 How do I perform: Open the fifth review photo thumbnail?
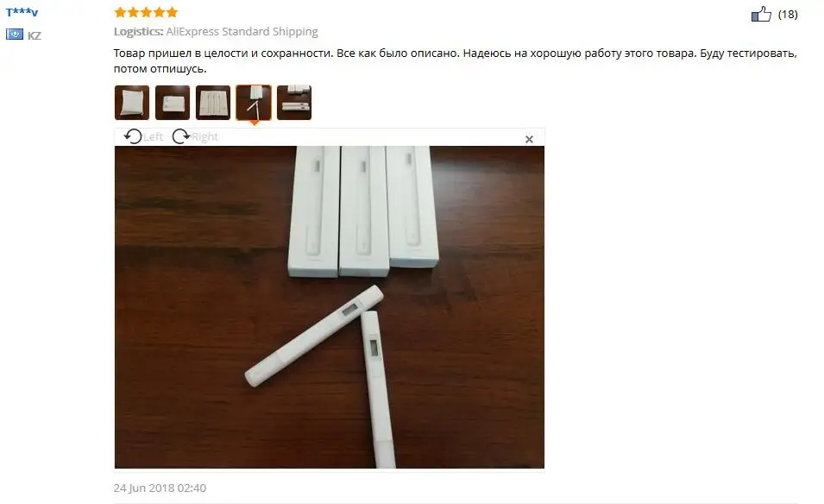tap(294, 103)
